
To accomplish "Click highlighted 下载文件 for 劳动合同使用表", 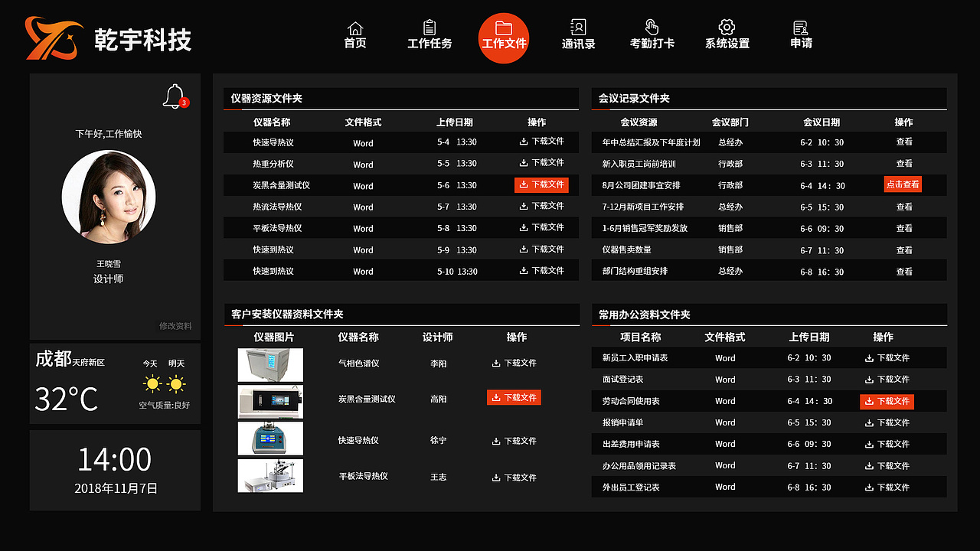I will tap(886, 401).
